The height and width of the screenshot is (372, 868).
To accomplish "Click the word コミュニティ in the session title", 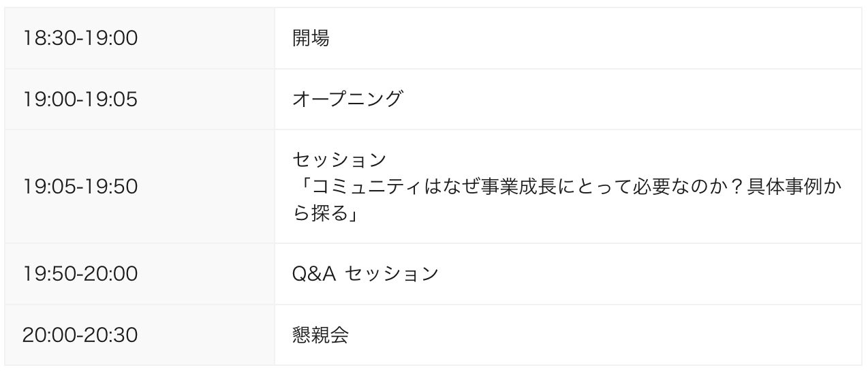I will click(x=368, y=187).
